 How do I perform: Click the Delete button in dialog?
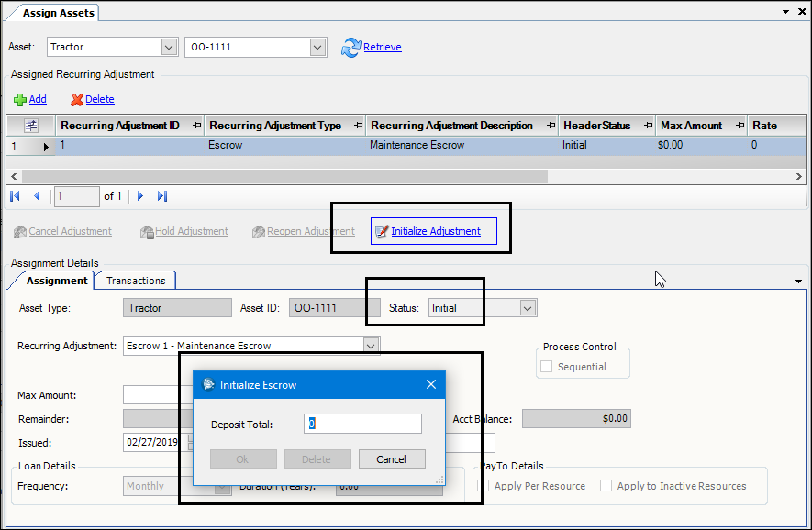pyautogui.click(x=317, y=459)
